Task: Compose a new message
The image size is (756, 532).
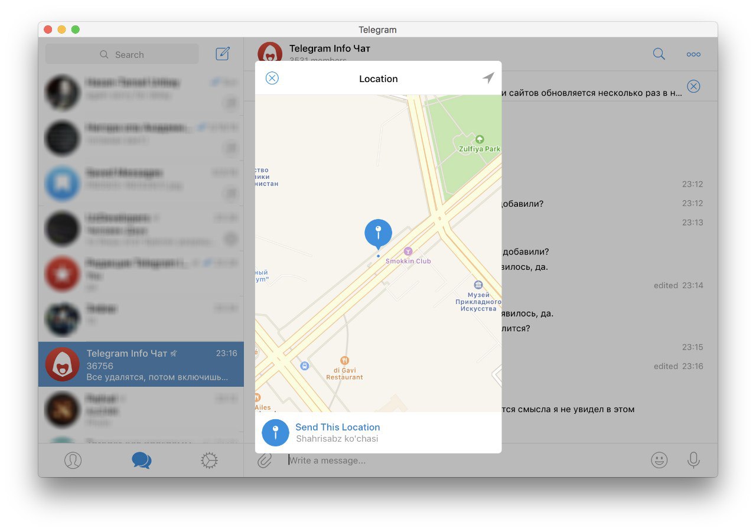Action: (223, 54)
